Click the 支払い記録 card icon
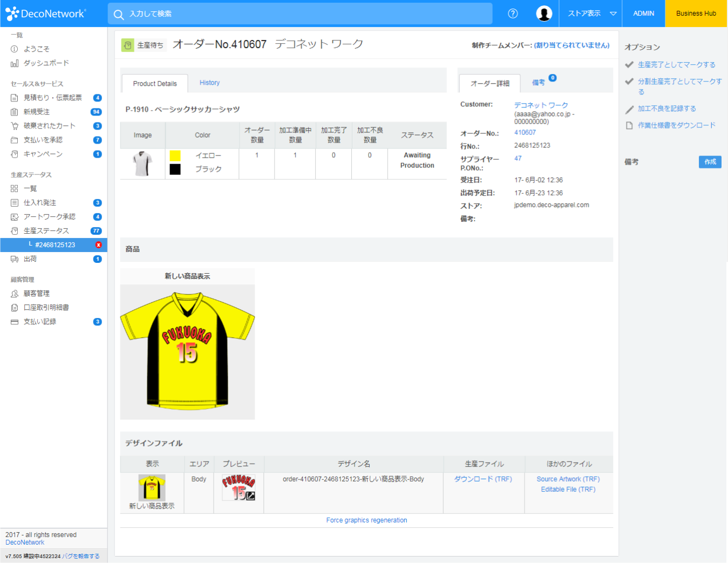The image size is (728, 563). click(x=15, y=322)
